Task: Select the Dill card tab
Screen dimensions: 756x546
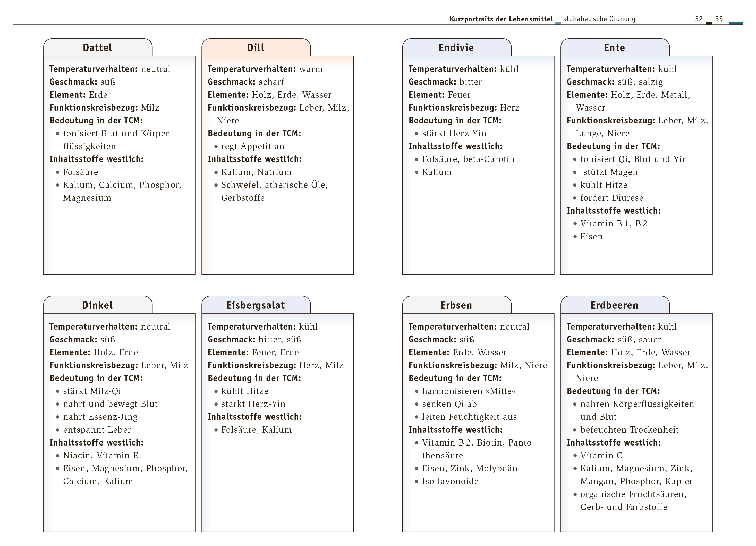Action: coord(256,47)
